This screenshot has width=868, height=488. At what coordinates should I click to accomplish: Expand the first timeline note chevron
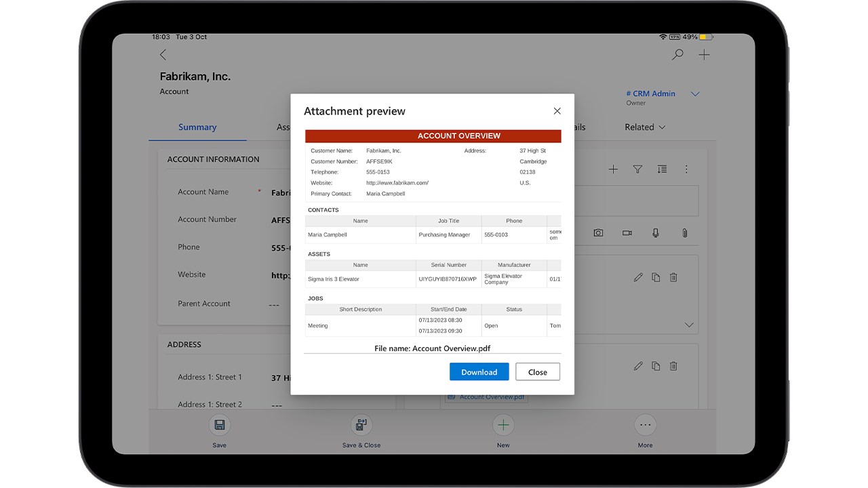click(689, 325)
